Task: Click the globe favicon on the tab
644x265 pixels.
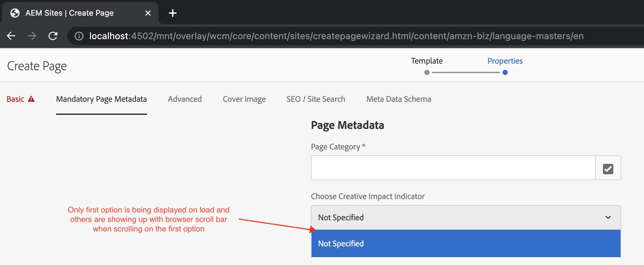Action: tap(15, 13)
